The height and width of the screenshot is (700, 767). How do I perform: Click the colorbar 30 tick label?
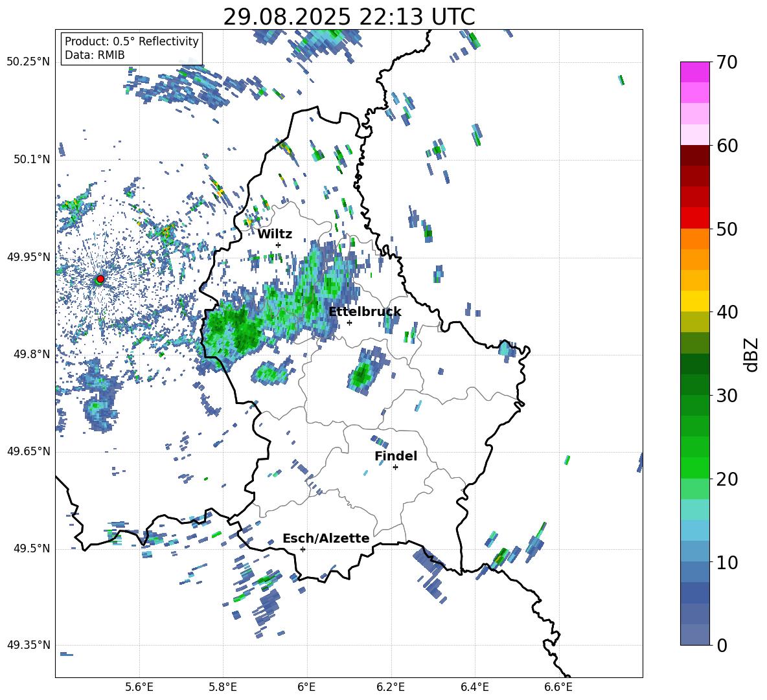point(727,396)
